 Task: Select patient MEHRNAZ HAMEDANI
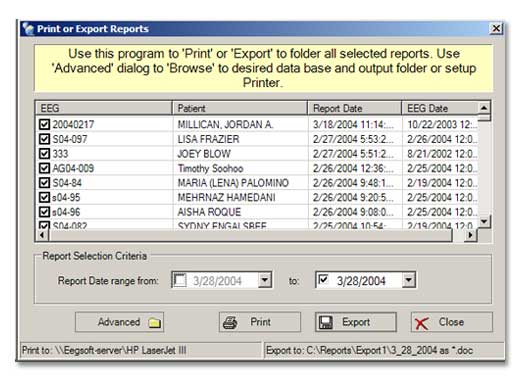(226, 198)
